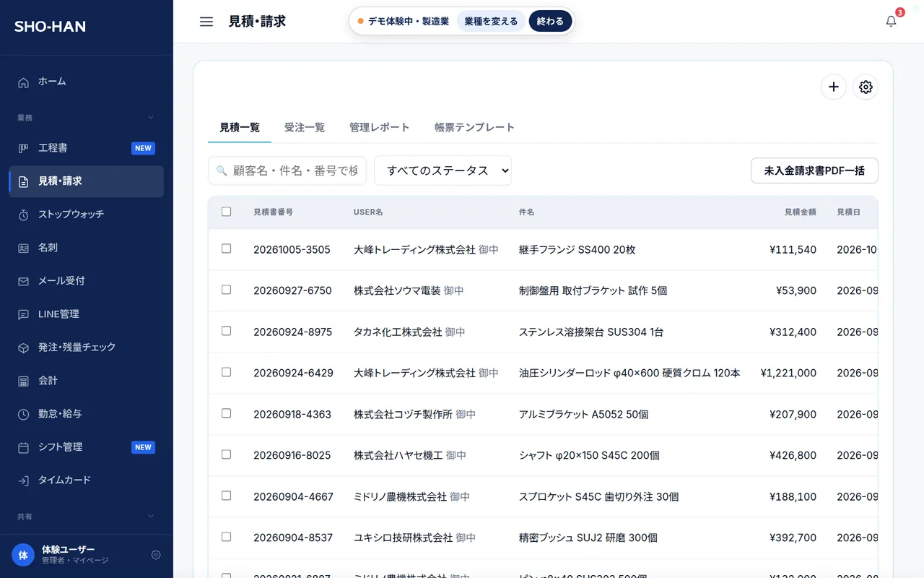Check row 20261005-3505 checkbox
924x578 pixels.
pos(227,249)
